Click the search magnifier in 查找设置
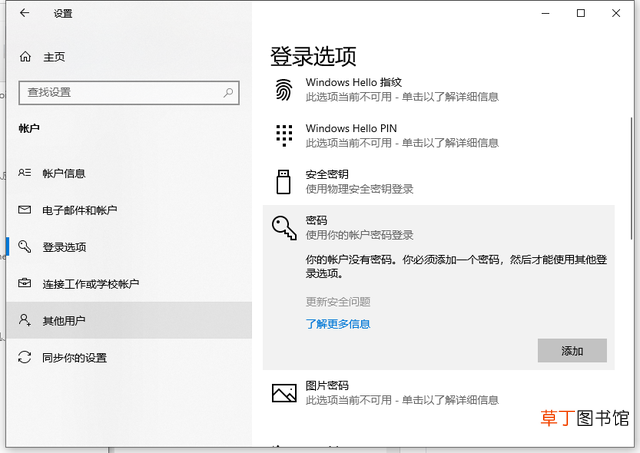Viewport: 640px width, 453px height. coord(228,93)
